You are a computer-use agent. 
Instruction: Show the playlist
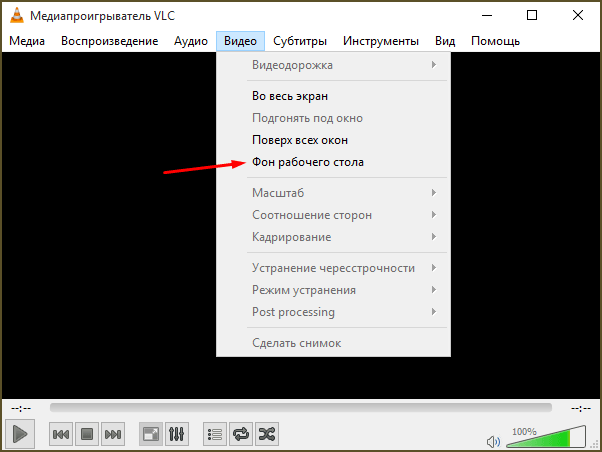[215, 434]
